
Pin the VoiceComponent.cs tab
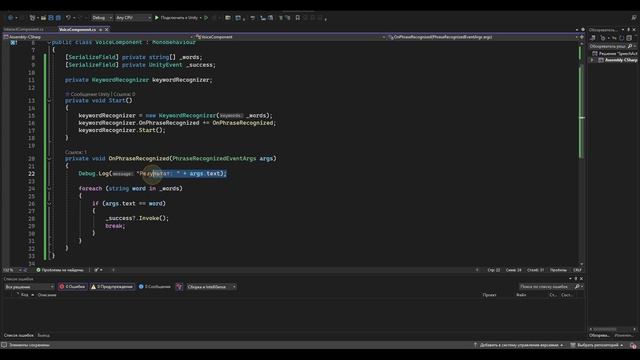click(100, 30)
